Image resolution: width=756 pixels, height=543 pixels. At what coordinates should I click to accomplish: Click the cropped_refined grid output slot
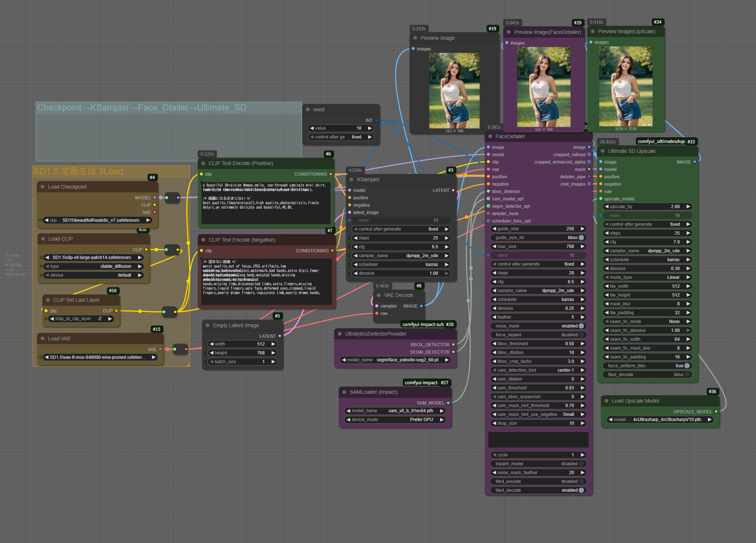(x=589, y=155)
